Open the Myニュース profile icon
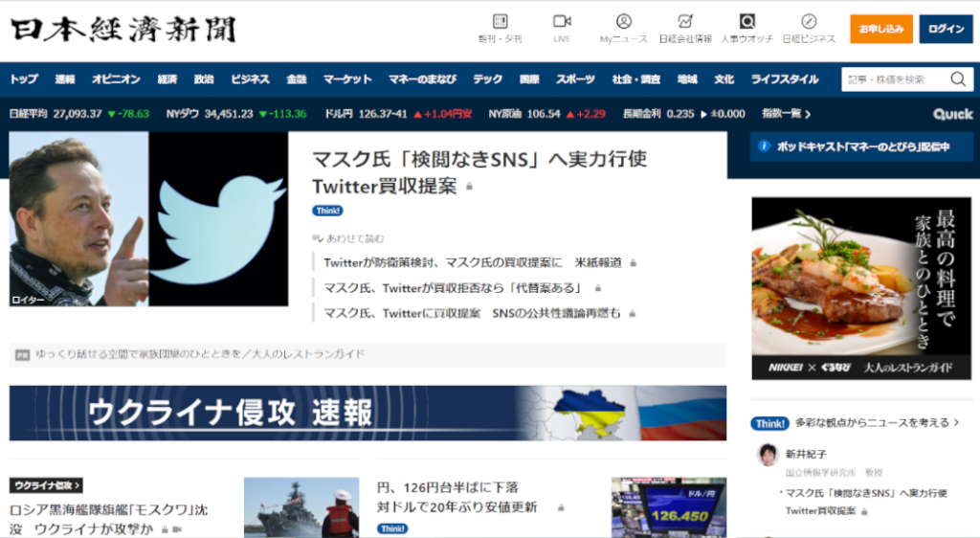 tap(624, 22)
